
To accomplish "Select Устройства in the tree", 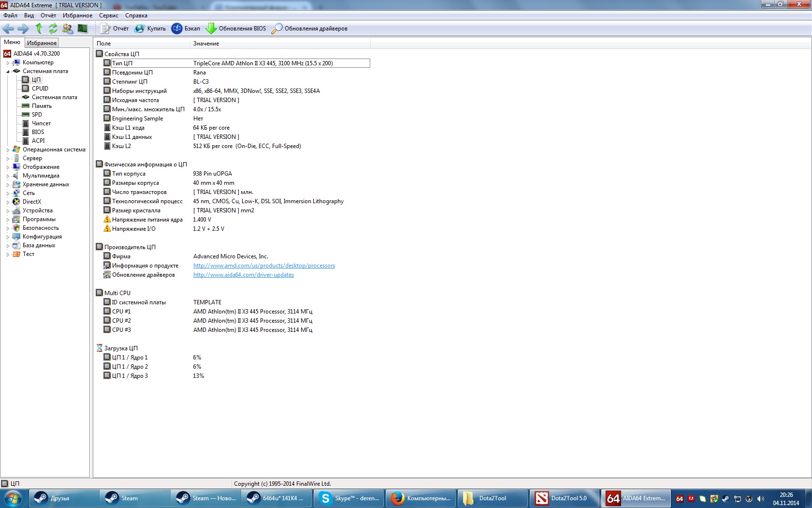I will 37,210.
